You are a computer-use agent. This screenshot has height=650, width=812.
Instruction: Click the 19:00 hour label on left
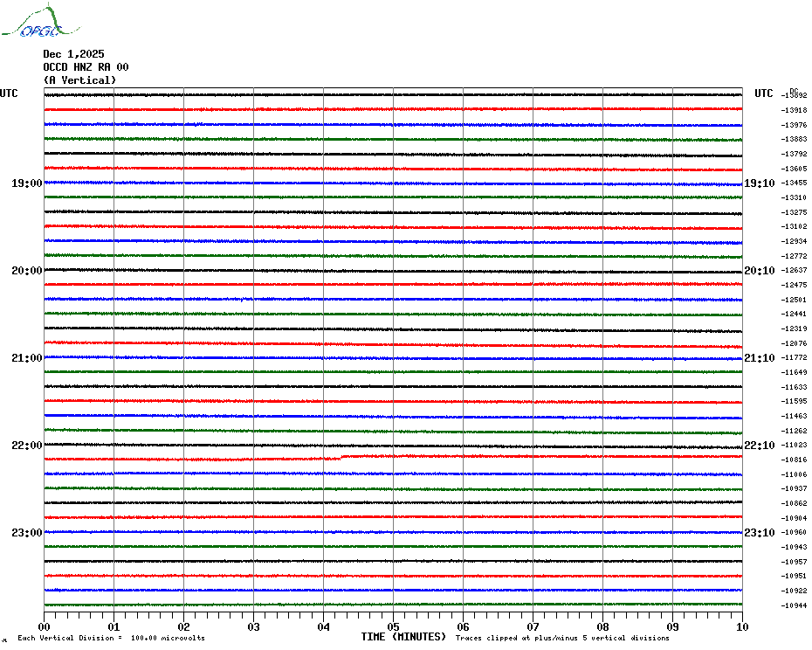tap(26, 183)
